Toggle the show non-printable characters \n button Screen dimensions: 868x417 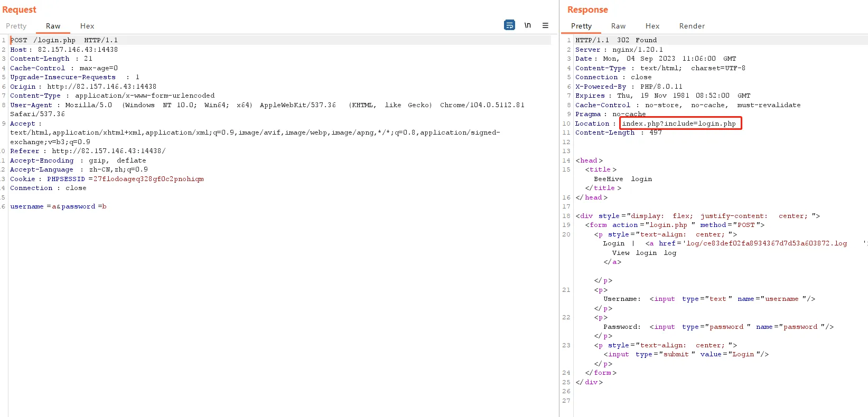(527, 25)
